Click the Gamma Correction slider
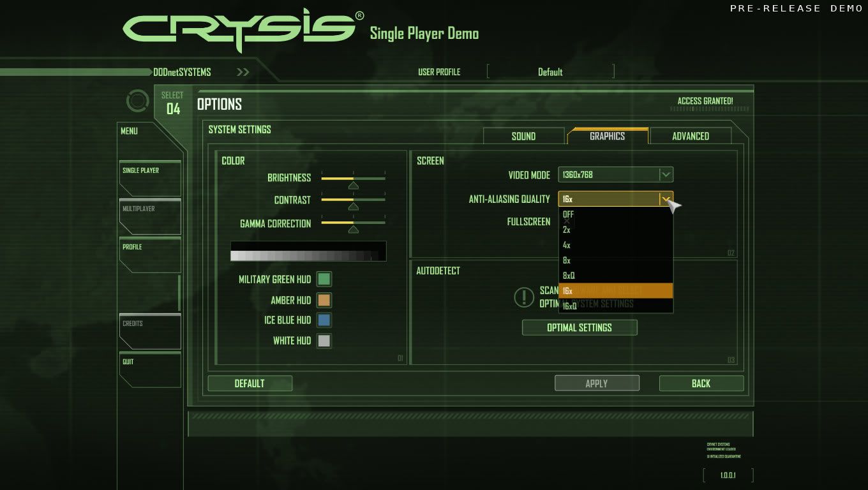 353,225
